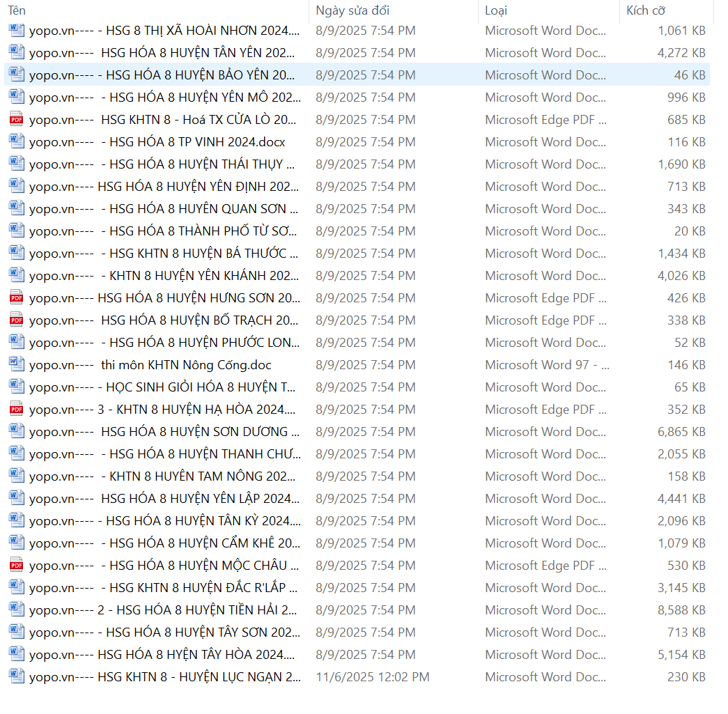Click PDF icon of KHTN 8 HUYỆN HẠ HÒA

(16, 410)
